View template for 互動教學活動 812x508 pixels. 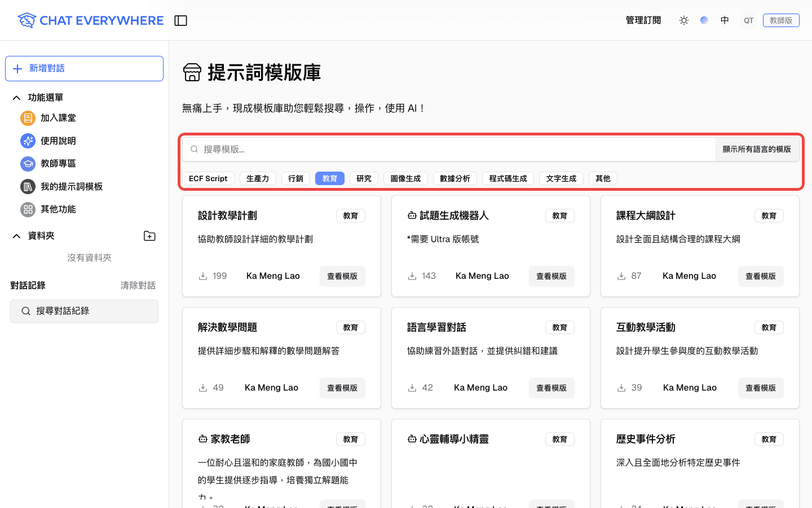pos(761,388)
